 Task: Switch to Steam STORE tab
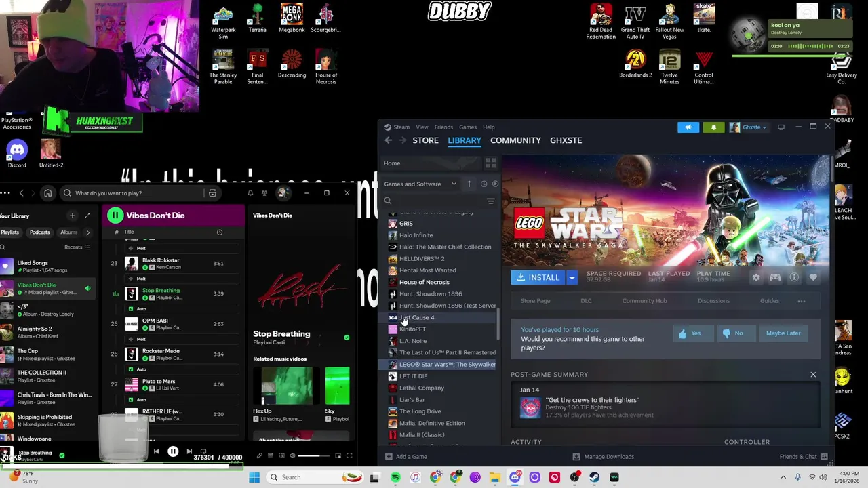(x=426, y=140)
